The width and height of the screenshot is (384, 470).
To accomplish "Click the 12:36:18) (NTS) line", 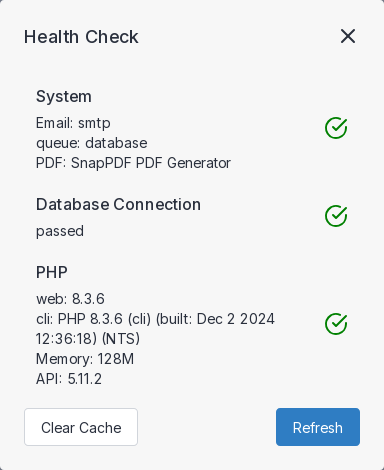I will point(88,339).
